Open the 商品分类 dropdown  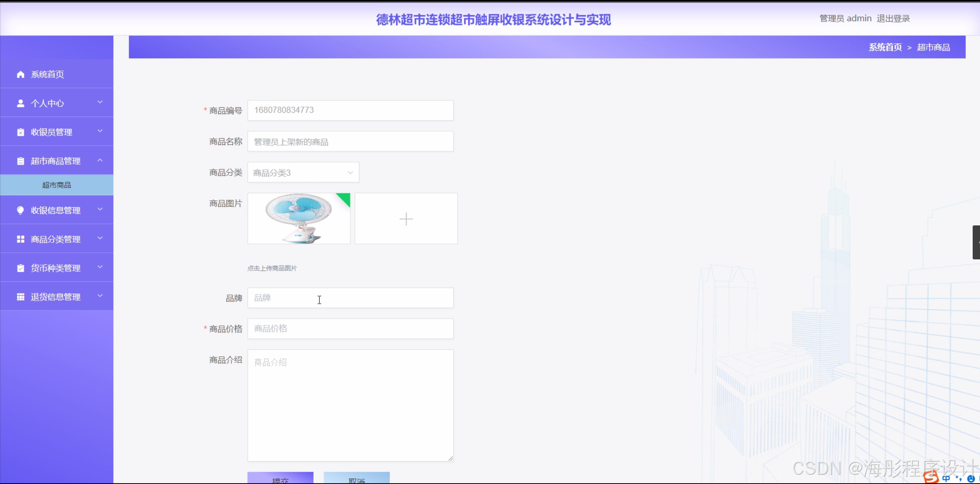point(303,173)
